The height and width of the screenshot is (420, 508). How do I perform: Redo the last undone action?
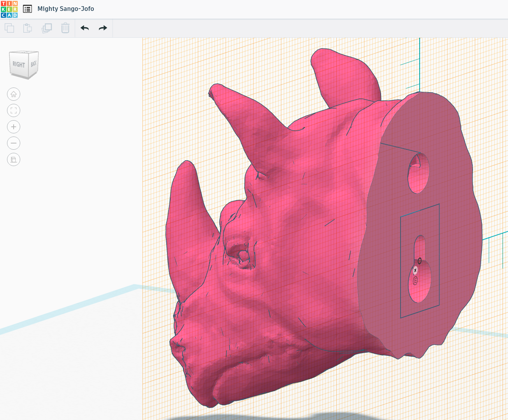pyautogui.click(x=103, y=28)
